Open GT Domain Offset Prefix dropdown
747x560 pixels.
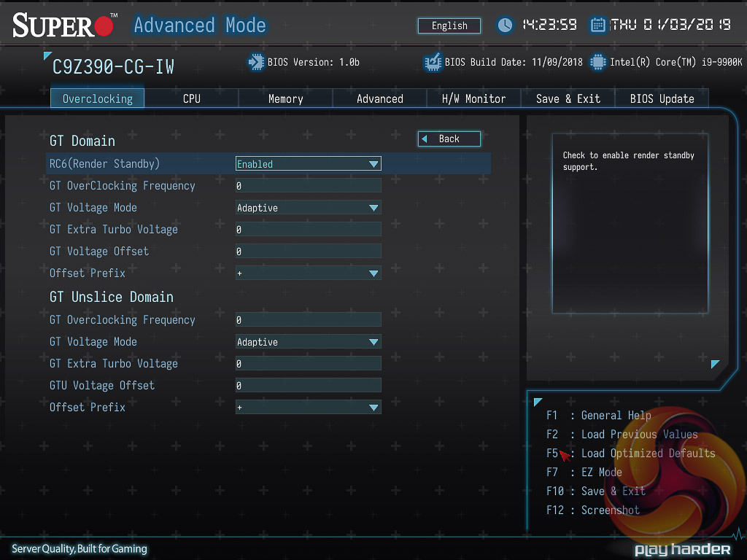[x=309, y=273]
